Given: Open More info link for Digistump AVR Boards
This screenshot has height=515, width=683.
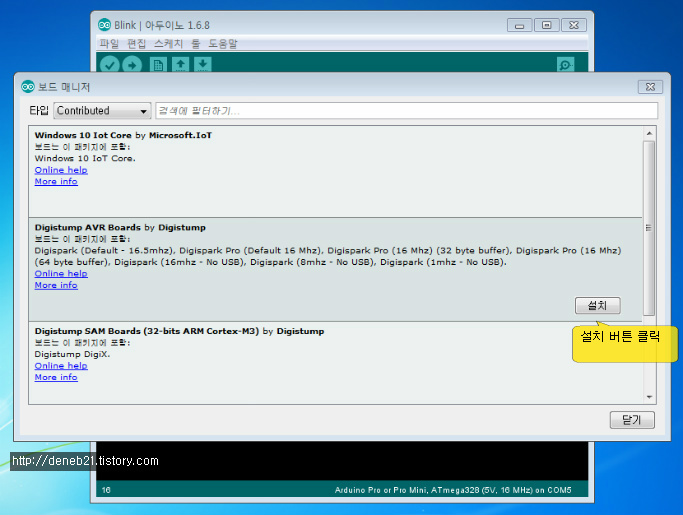Looking at the screenshot, I should click(56, 285).
